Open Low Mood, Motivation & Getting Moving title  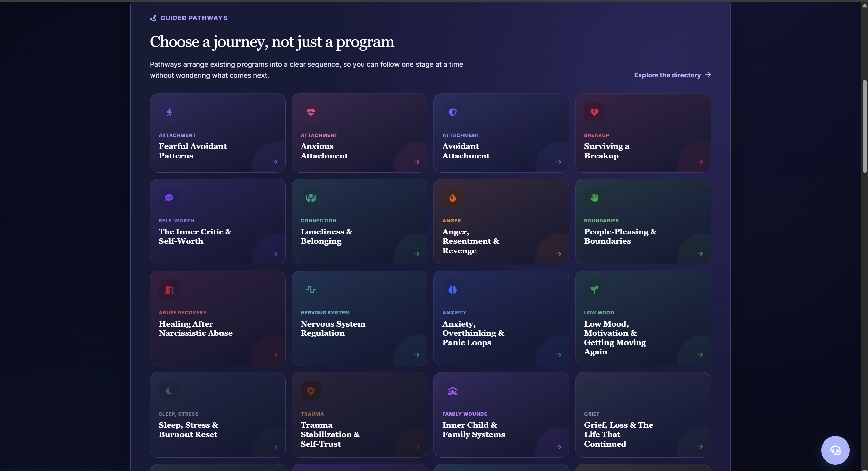[x=615, y=338]
